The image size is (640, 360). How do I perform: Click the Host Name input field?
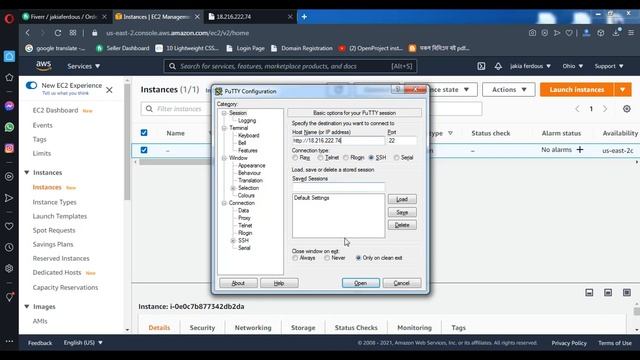[338, 140]
